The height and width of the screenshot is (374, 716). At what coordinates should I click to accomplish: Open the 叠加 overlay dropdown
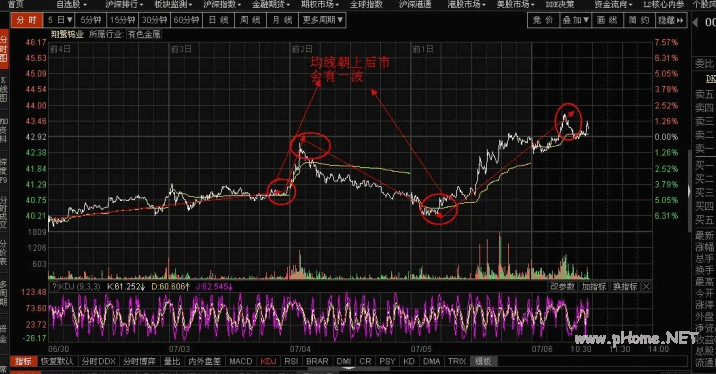pos(575,20)
